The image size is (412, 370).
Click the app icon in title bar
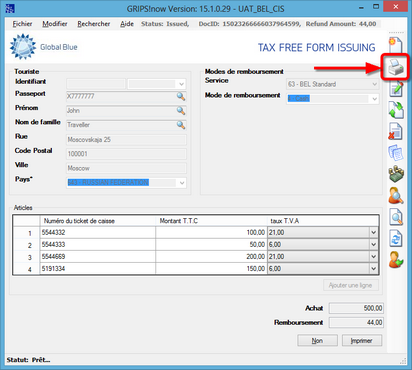[x=10, y=8]
